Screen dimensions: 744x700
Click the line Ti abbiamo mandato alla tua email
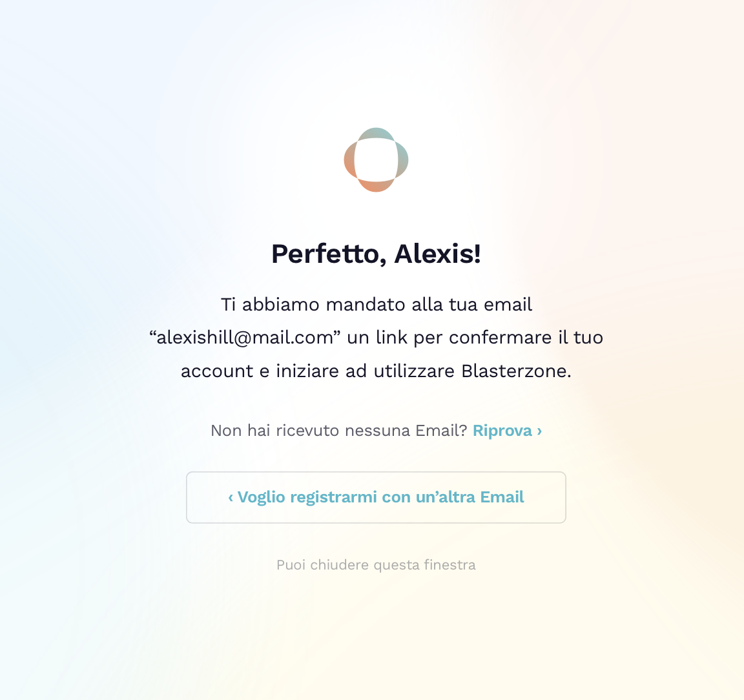click(x=376, y=304)
